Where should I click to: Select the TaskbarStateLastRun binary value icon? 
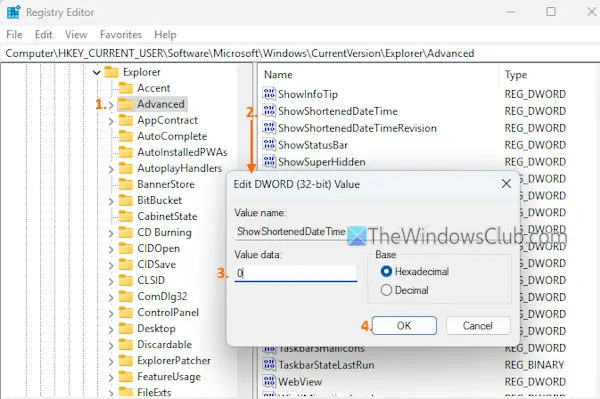click(x=269, y=365)
